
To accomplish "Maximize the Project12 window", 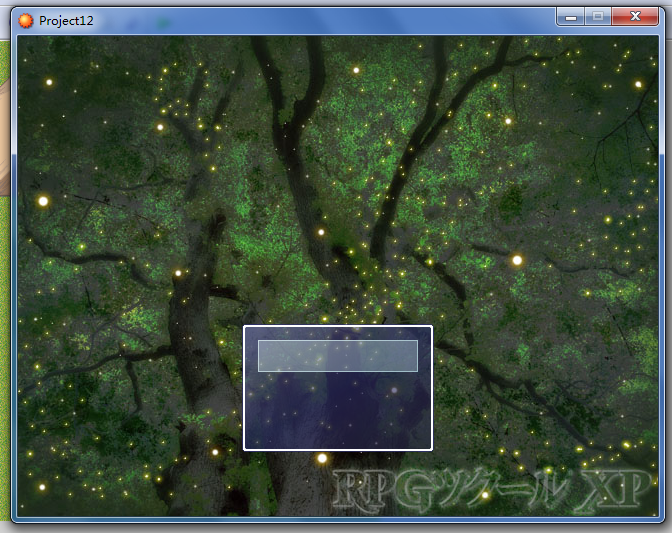I will (598, 17).
